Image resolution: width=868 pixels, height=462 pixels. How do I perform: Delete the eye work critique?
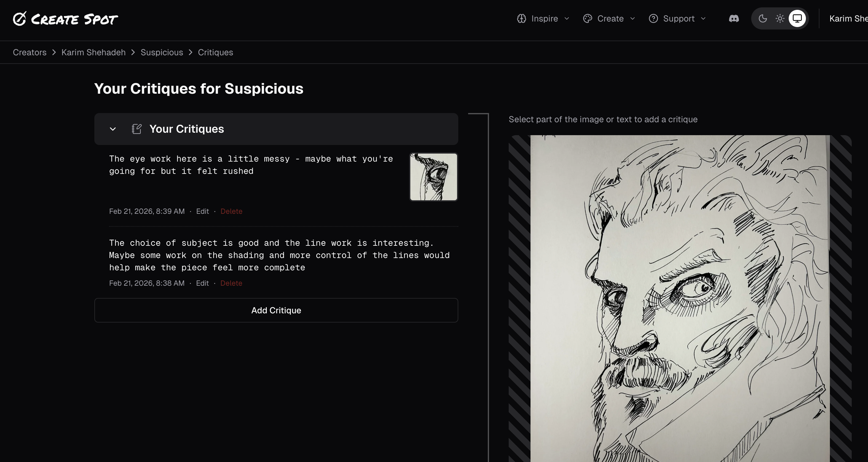tap(231, 211)
